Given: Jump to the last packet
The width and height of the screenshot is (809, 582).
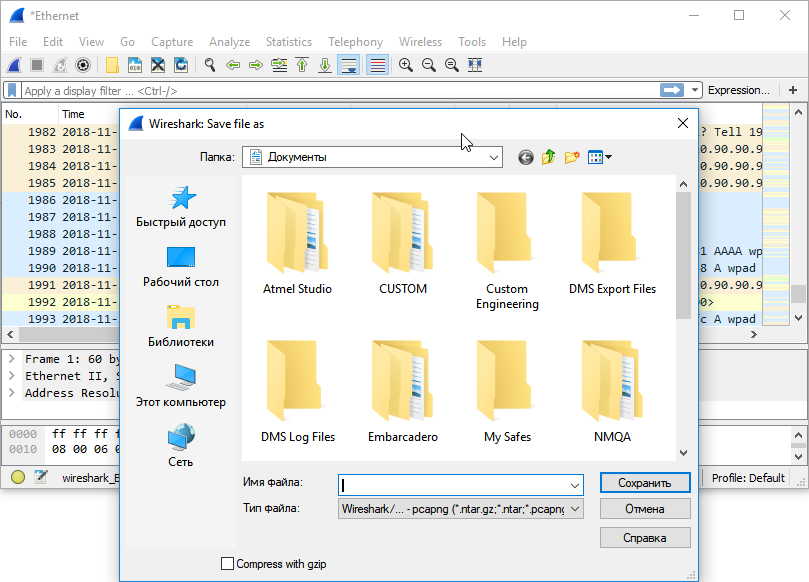Looking at the screenshot, I should tap(325, 65).
